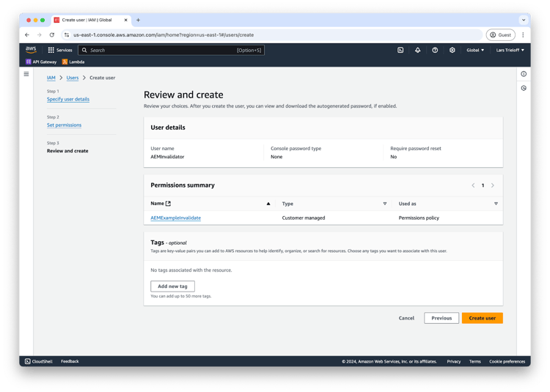The height and width of the screenshot is (392, 550).
Task: Open the settings gear icon
Action: tap(452, 50)
